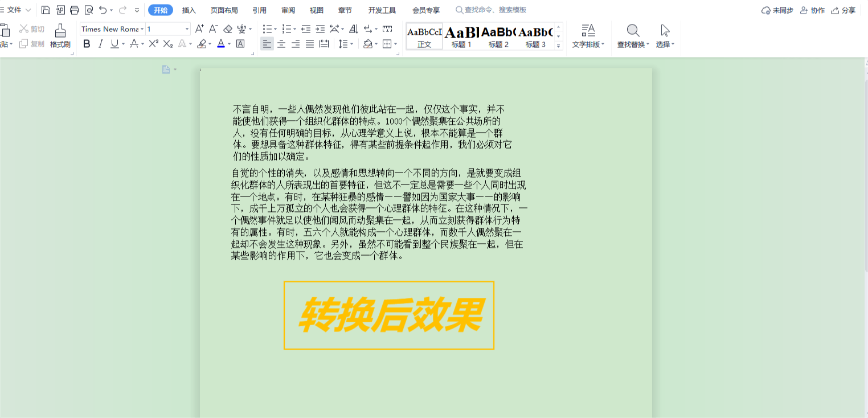Toggle justify alignment
868x418 pixels.
click(310, 44)
